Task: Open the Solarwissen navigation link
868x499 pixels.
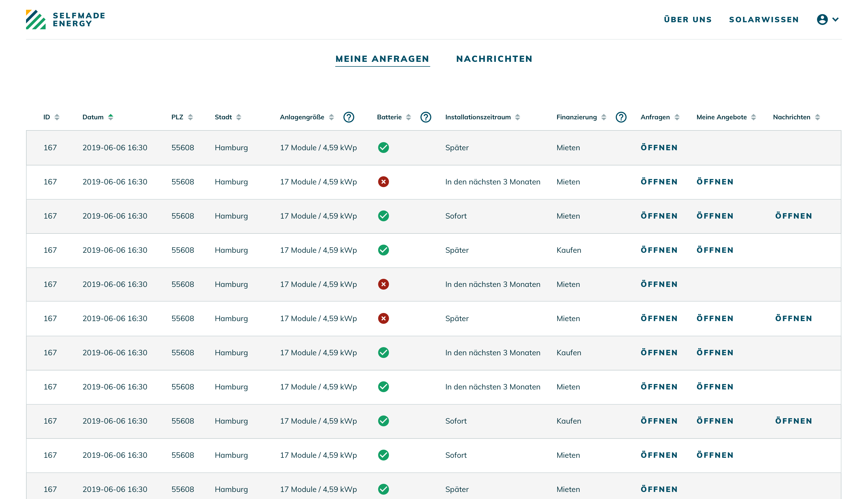Action: (764, 20)
